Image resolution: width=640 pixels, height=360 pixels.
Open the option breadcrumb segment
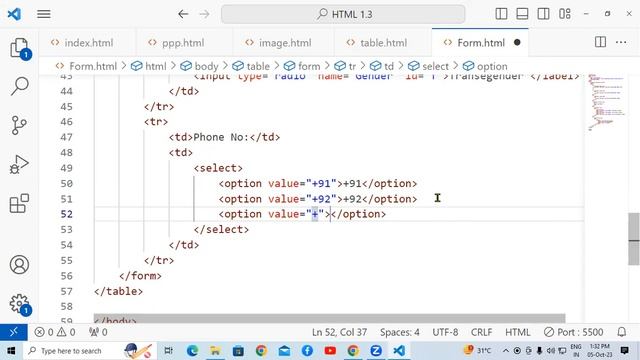click(485, 66)
